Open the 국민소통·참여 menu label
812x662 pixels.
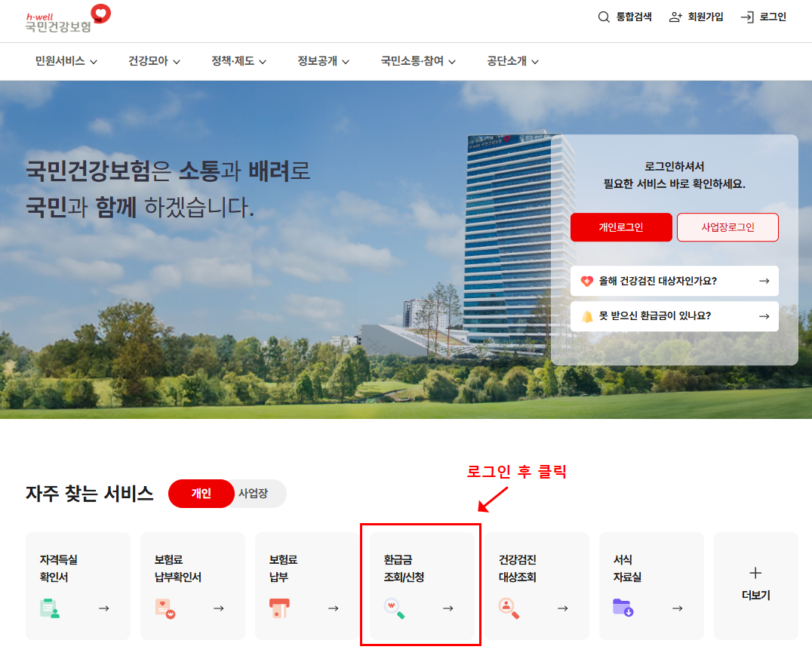coord(412,61)
